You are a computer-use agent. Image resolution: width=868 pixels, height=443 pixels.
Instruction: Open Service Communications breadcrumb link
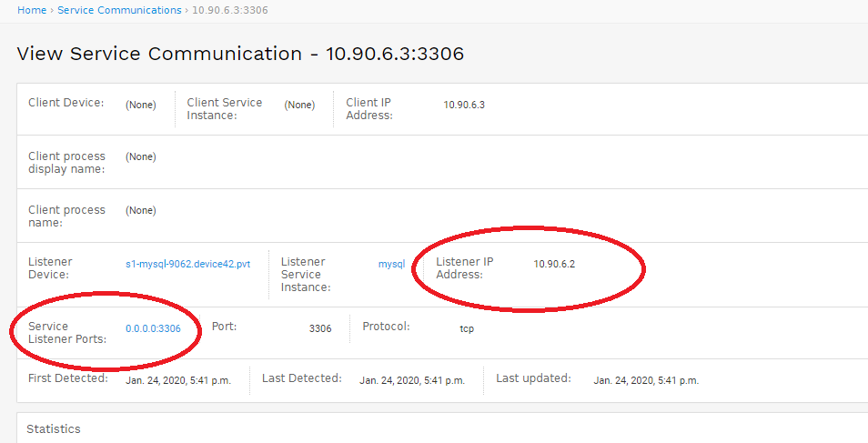pyautogui.click(x=119, y=10)
